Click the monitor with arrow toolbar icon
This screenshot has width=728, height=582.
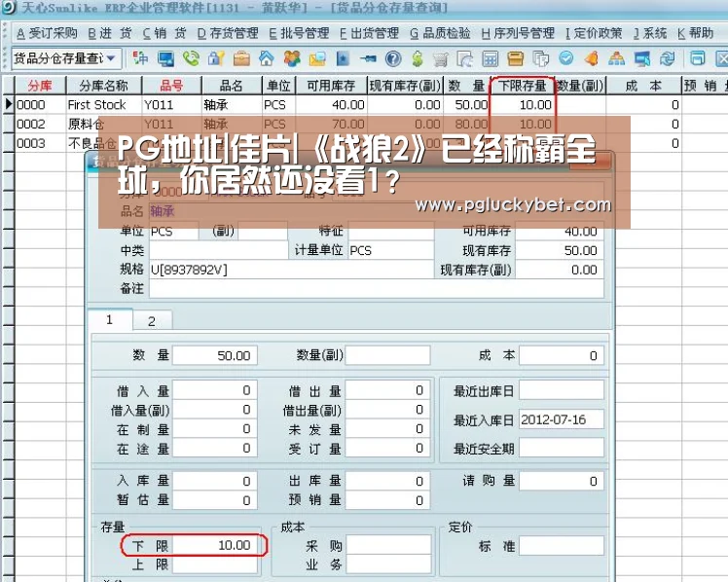click(x=642, y=58)
